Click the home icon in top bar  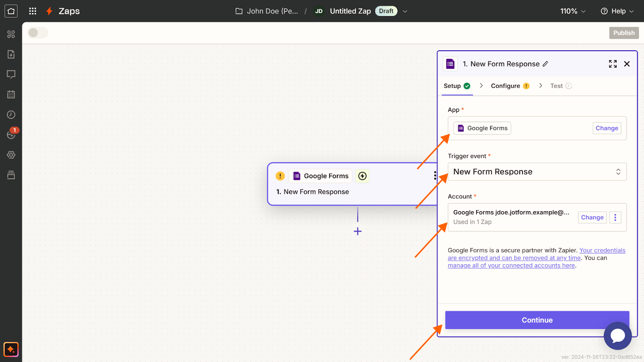[11, 11]
